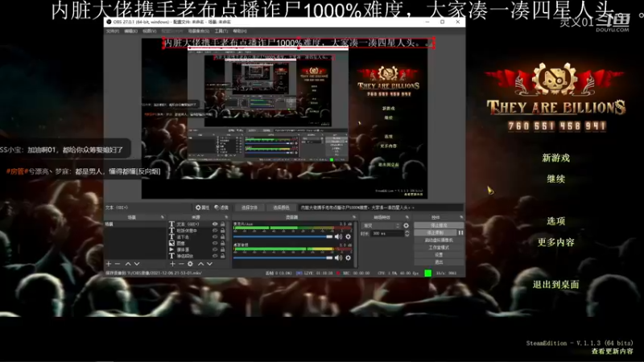
Task: Open 滤镜 filters in source toolbar
Action: coord(221,208)
